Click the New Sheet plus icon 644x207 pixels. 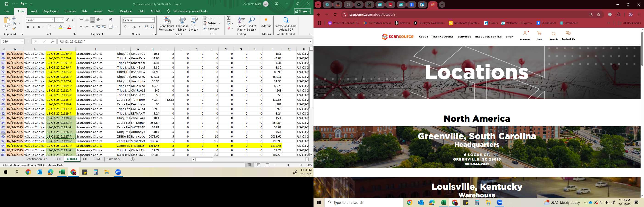[133, 159]
